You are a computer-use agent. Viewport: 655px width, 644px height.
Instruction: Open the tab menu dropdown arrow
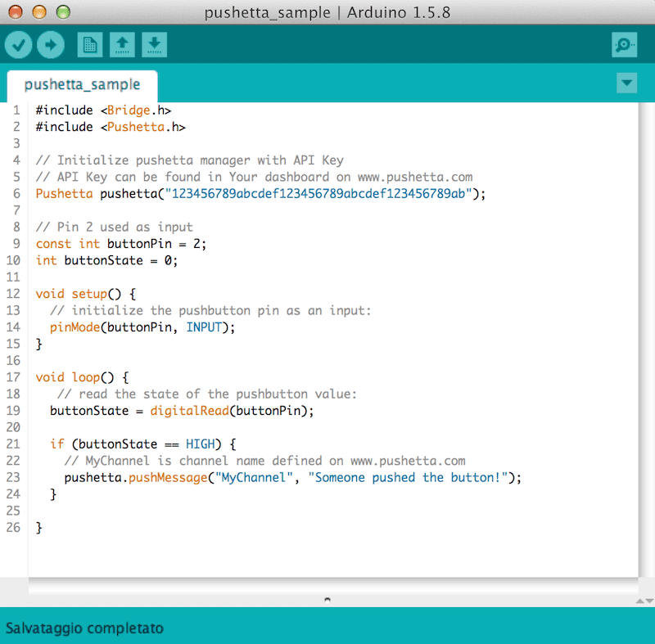626,83
